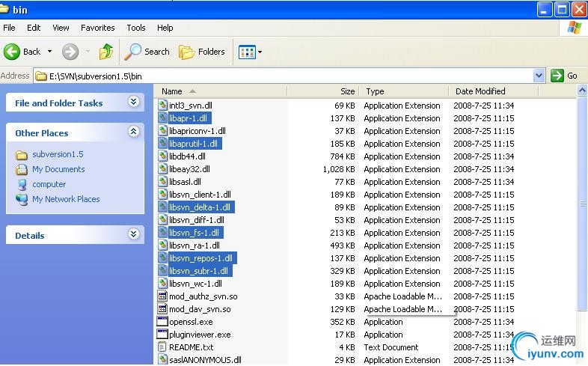Open the Views button menu
Screen dimensions: 588x366
tap(250, 52)
